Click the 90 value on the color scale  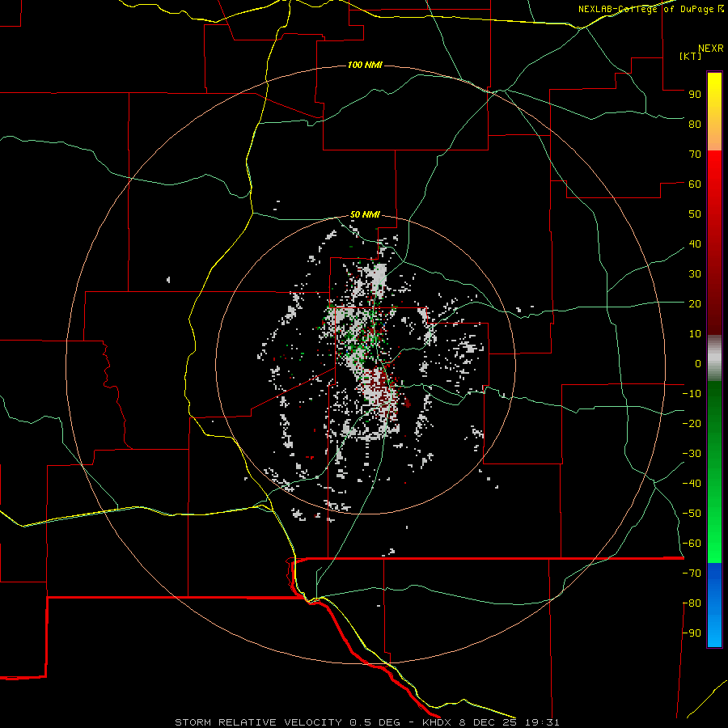[695, 95]
